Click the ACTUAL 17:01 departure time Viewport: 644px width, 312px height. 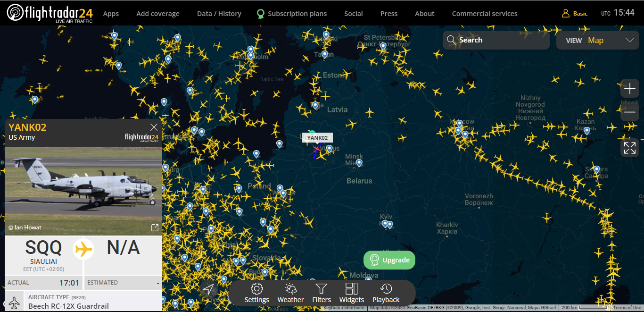tap(44, 283)
